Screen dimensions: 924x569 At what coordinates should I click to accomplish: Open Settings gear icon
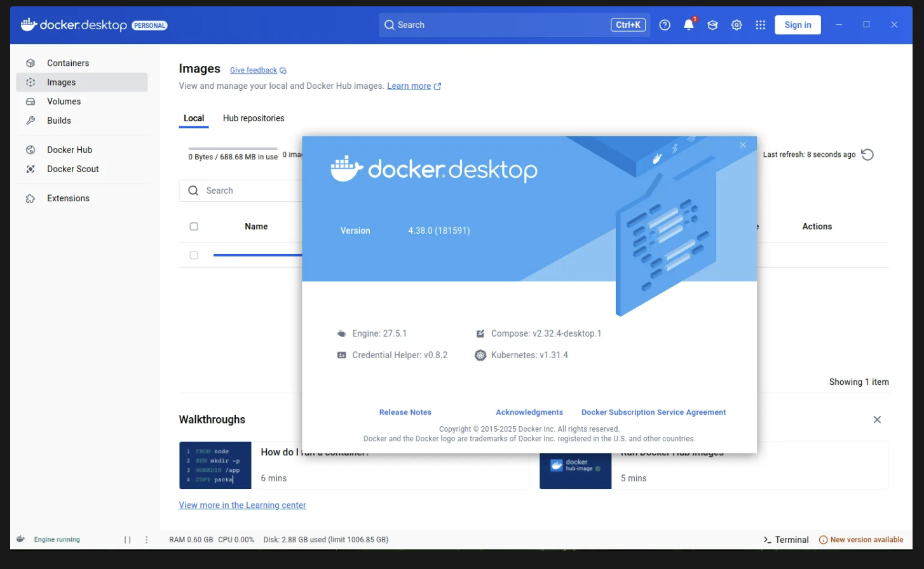click(737, 25)
